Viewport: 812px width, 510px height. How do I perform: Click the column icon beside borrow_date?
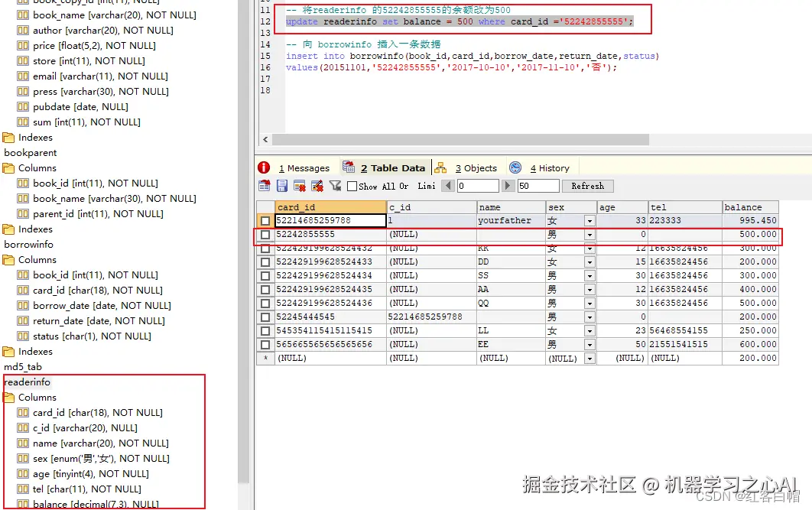(23, 306)
